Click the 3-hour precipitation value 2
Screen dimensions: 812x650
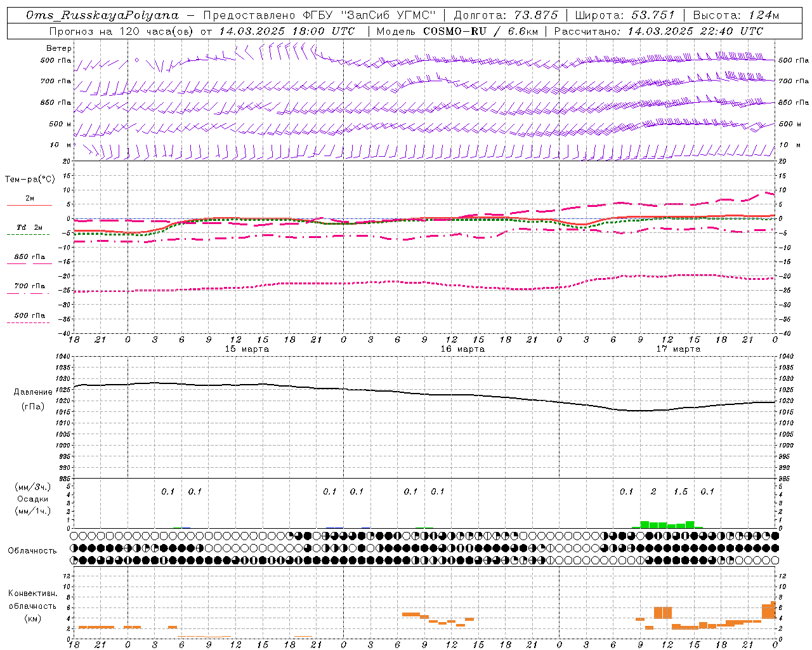pyautogui.click(x=654, y=491)
